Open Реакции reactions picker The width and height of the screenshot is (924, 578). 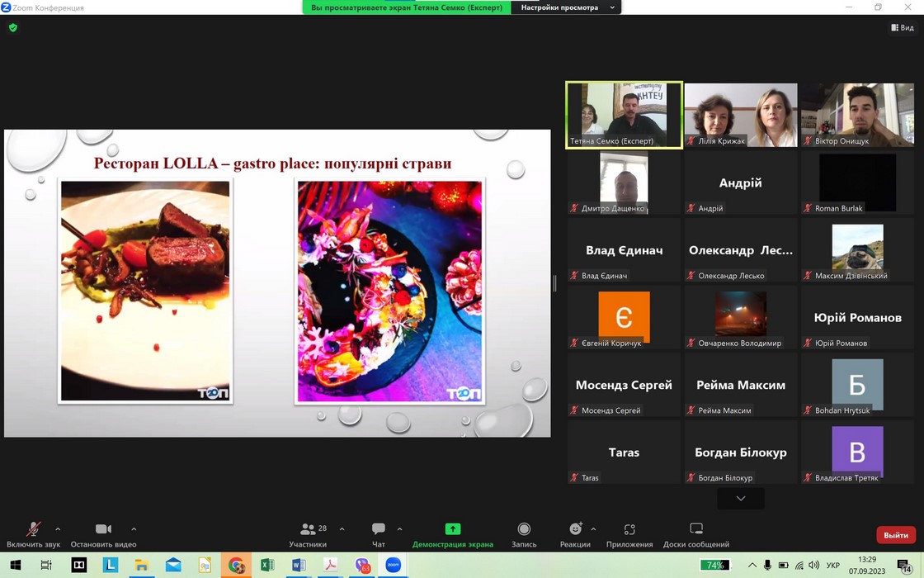(575, 530)
